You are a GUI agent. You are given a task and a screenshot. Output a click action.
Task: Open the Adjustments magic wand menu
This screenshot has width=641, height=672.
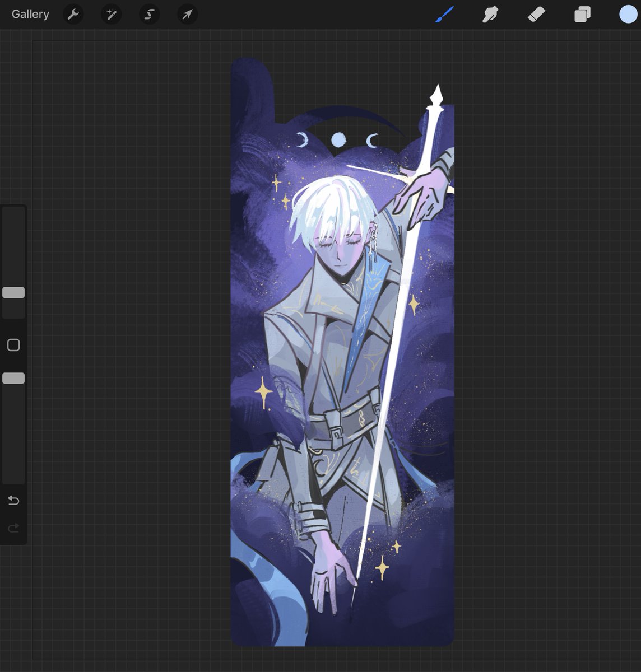(112, 14)
